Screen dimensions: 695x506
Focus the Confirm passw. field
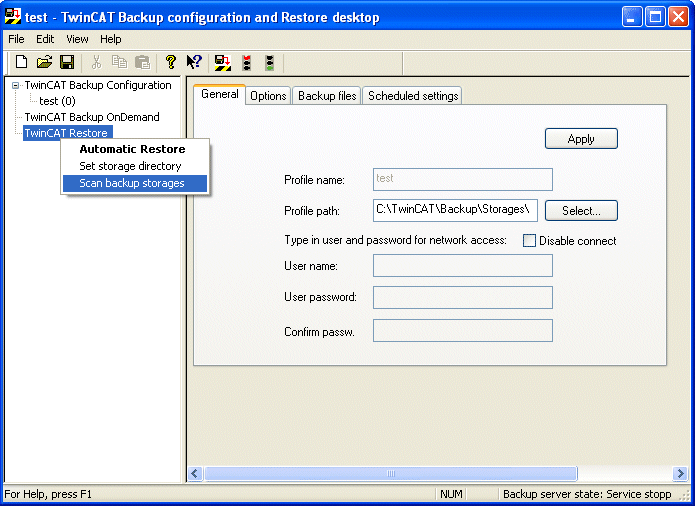(x=463, y=331)
